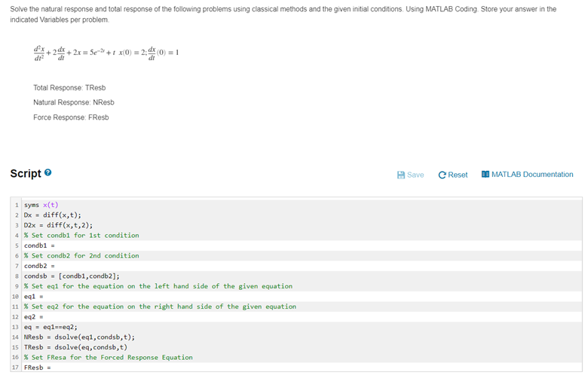588x375 pixels.
Task: Click line number 17 in the gutter
Action: click(15, 368)
